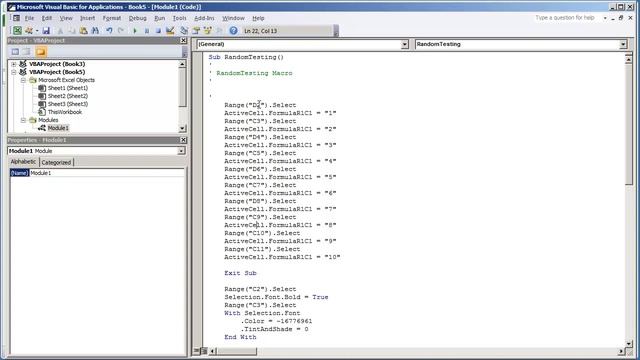
Task: Open the File menu
Action: 29,18
